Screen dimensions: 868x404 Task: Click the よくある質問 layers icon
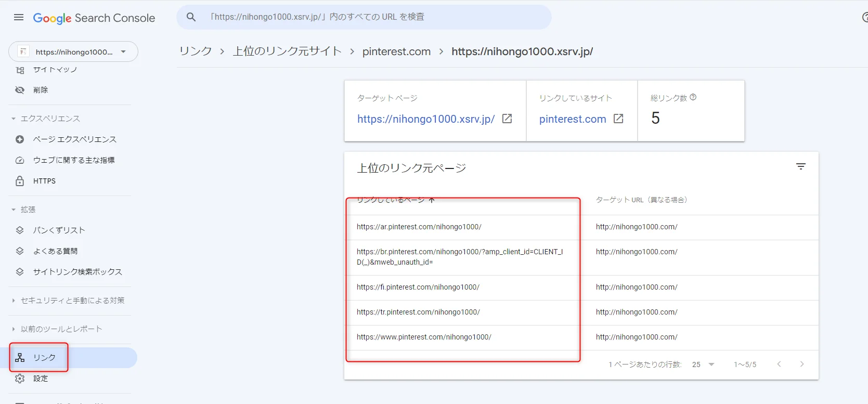click(x=20, y=251)
